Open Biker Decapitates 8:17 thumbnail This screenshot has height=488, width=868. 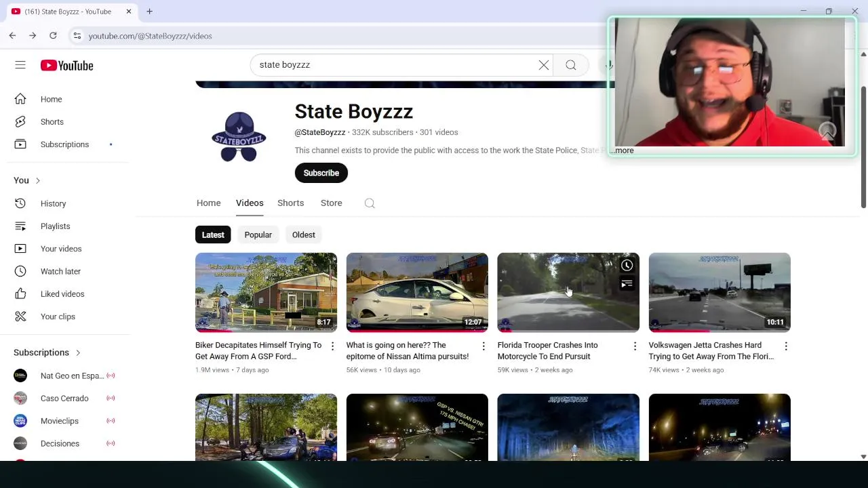tap(266, 292)
